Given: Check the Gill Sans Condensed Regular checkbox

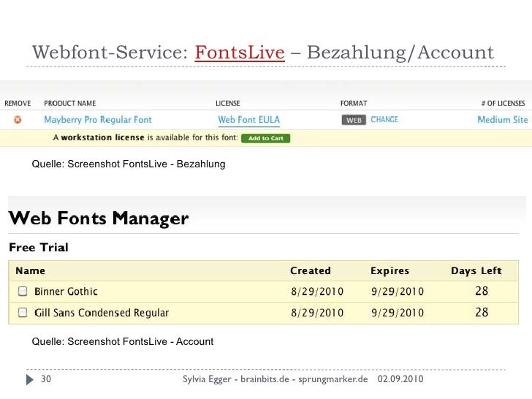Looking at the screenshot, I should point(23,312).
